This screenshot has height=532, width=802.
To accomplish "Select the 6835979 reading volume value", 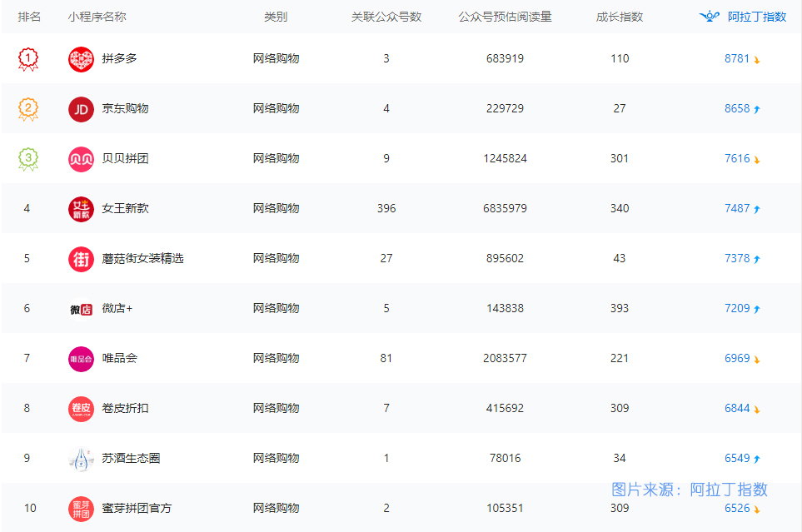I will click(505, 208).
